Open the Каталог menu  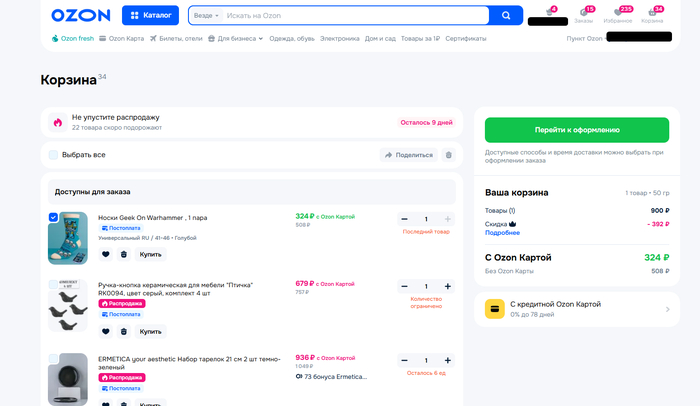click(x=150, y=15)
